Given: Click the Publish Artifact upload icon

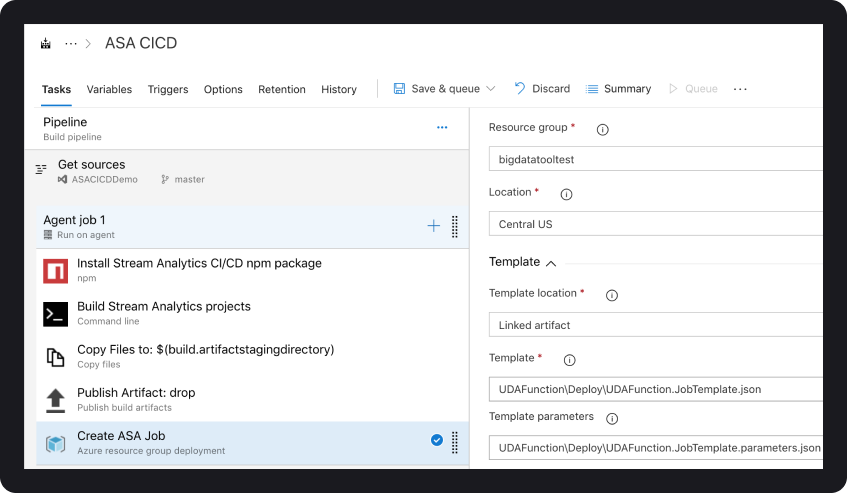Looking at the screenshot, I should [x=56, y=400].
